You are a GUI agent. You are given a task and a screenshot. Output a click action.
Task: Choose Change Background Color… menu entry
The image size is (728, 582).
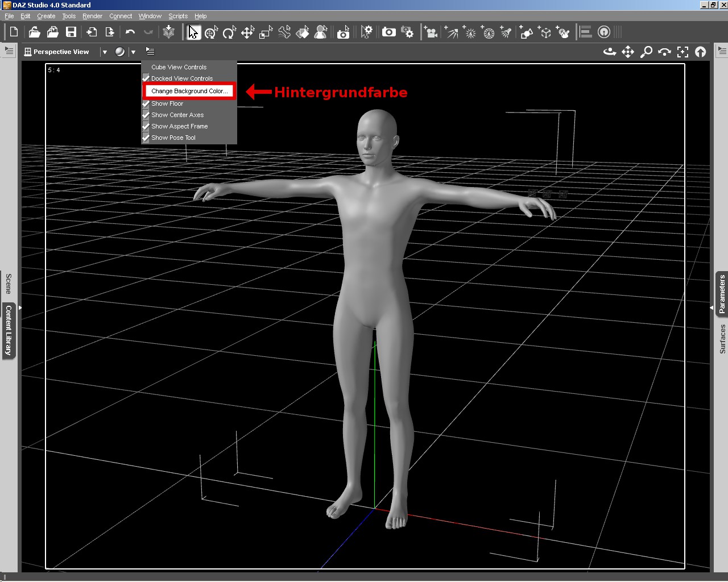[x=189, y=91]
